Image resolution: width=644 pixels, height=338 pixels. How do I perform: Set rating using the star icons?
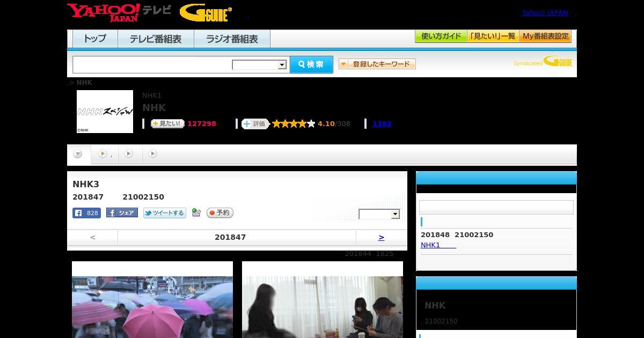pyautogui.click(x=294, y=124)
